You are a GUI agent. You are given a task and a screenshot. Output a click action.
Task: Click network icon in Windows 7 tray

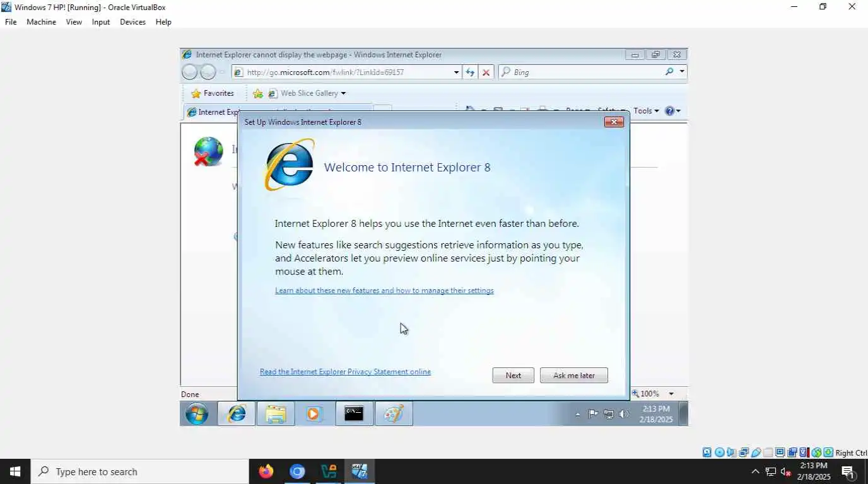(x=609, y=414)
